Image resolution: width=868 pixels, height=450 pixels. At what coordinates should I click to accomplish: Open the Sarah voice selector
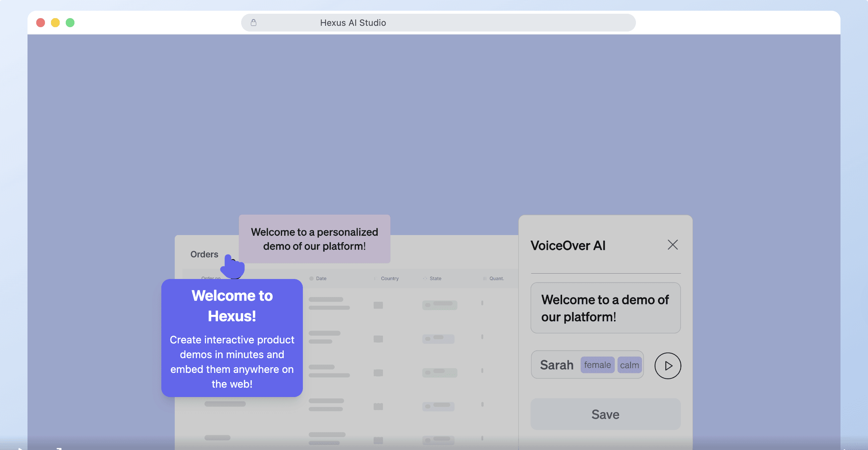pos(587,365)
